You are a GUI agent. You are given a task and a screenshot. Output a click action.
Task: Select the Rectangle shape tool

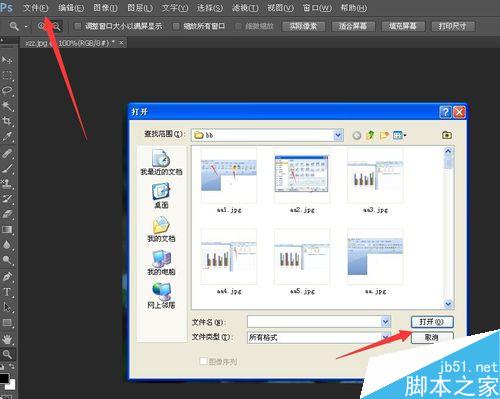[7, 322]
